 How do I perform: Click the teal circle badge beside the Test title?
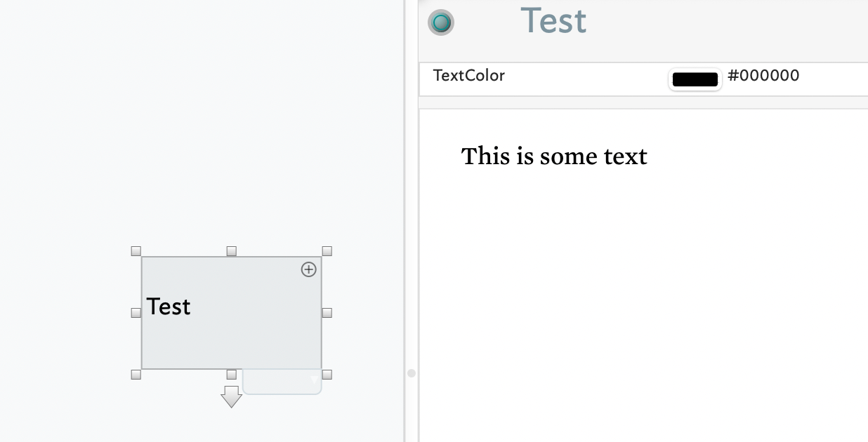pos(441,22)
